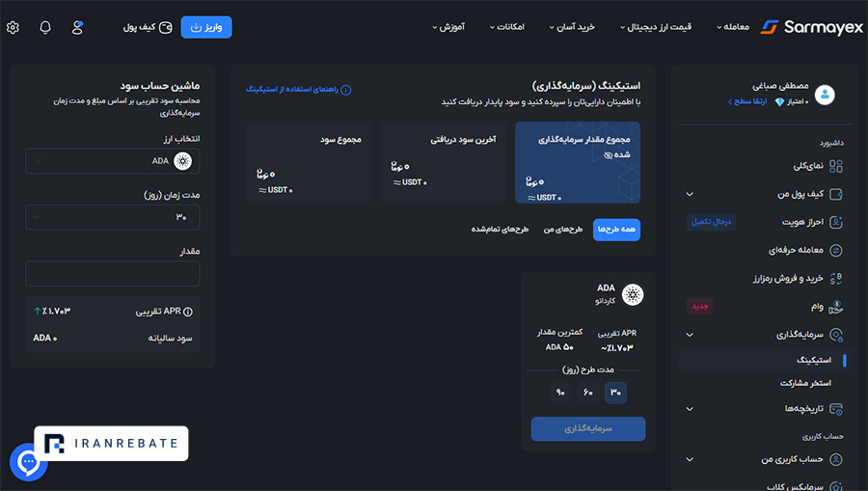The image size is (868, 491).
Task: Expand the تاریخچه‌ها chevron
Action: (x=690, y=409)
